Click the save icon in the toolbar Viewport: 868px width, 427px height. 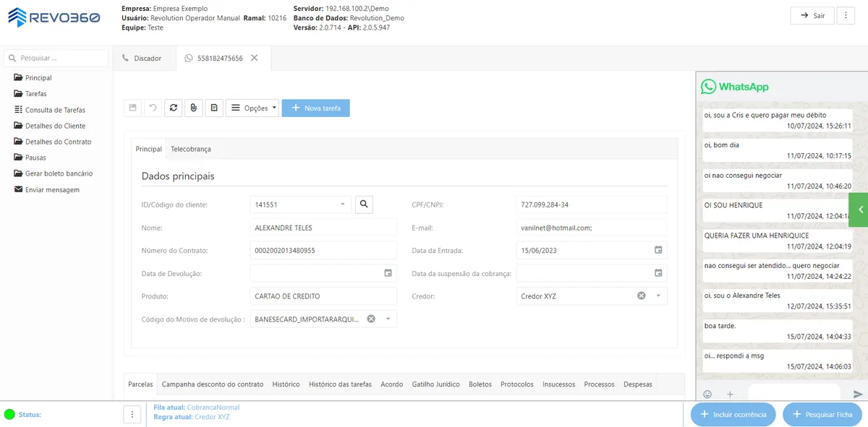132,108
